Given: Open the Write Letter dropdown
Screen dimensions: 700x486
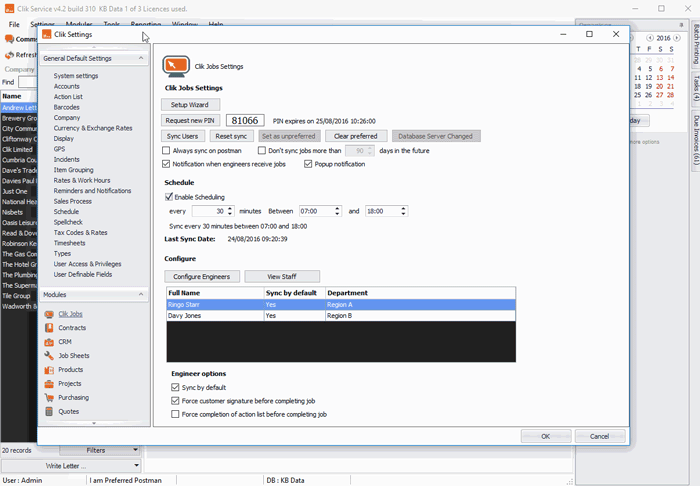Looking at the screenshot, I should pyautogui.click(x=135, y=466).
